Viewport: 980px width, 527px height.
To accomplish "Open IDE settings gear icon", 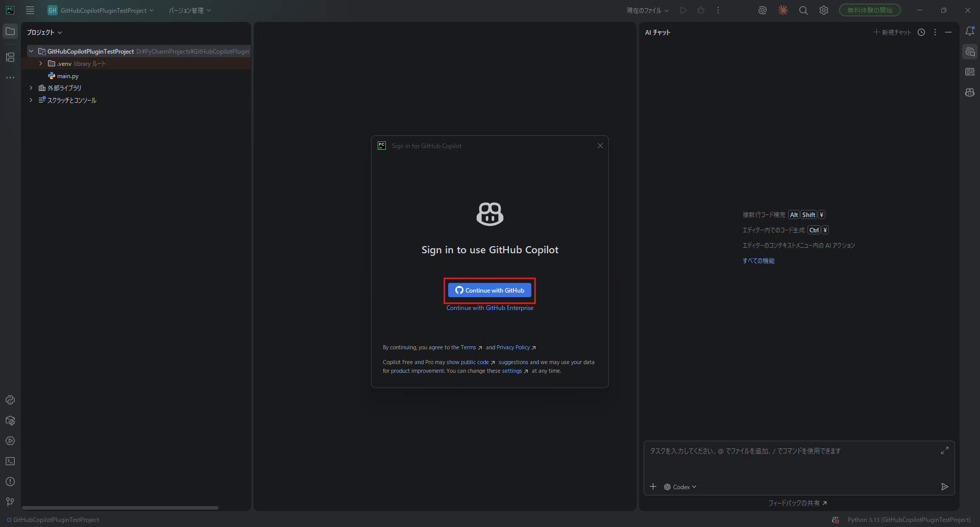I will pos(824,11).
